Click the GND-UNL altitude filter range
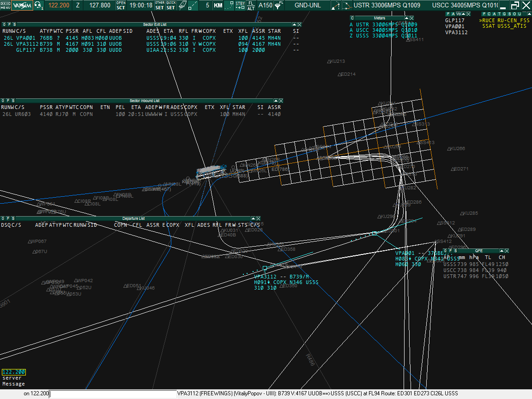Screen dimensions: 532x399 [308, 5]
